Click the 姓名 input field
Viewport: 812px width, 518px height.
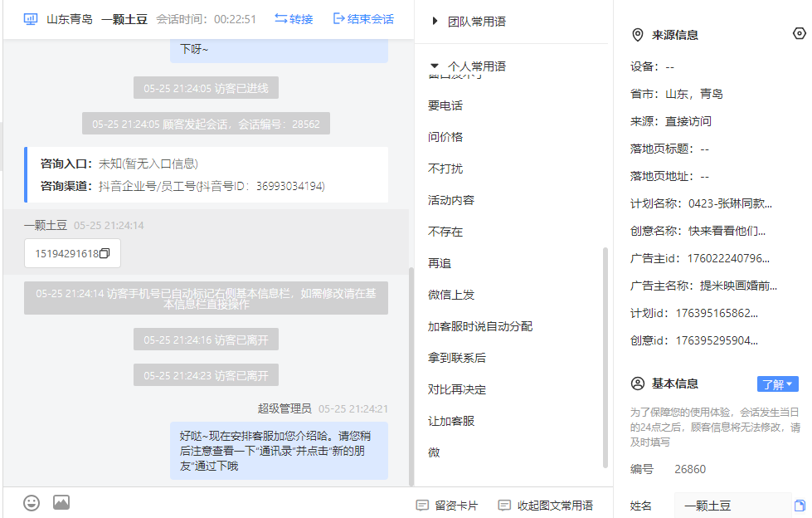pyautogui.click(x=732, y=506)
